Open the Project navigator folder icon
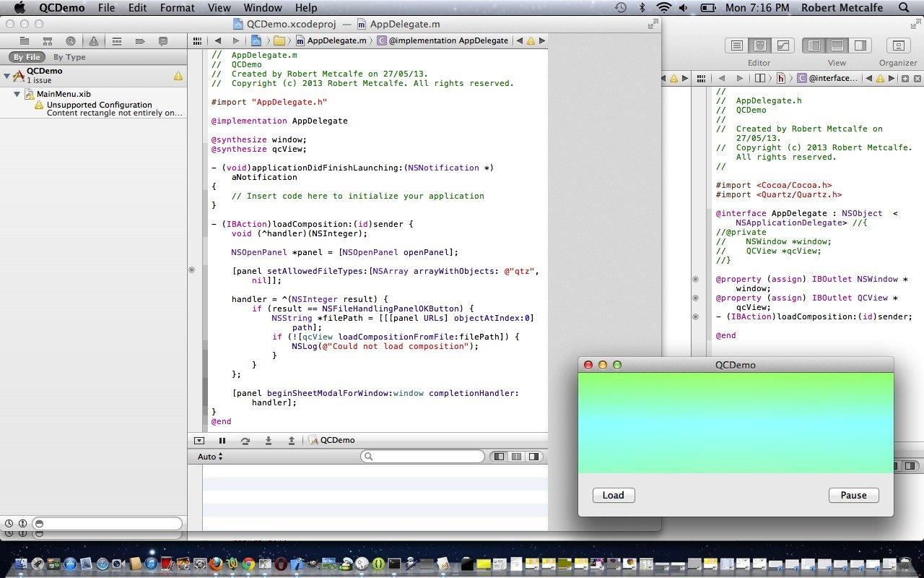924x578 pixels. [x=25, y=41]
